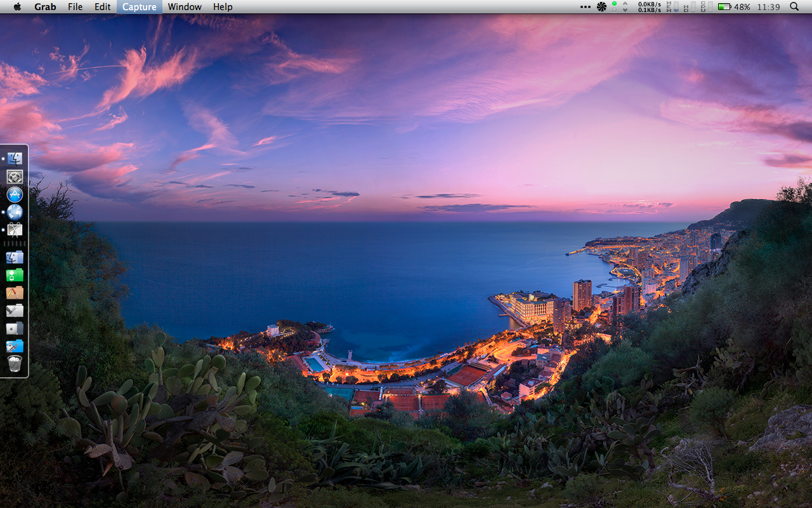Open the Applications folder stack in Dock

15,293
